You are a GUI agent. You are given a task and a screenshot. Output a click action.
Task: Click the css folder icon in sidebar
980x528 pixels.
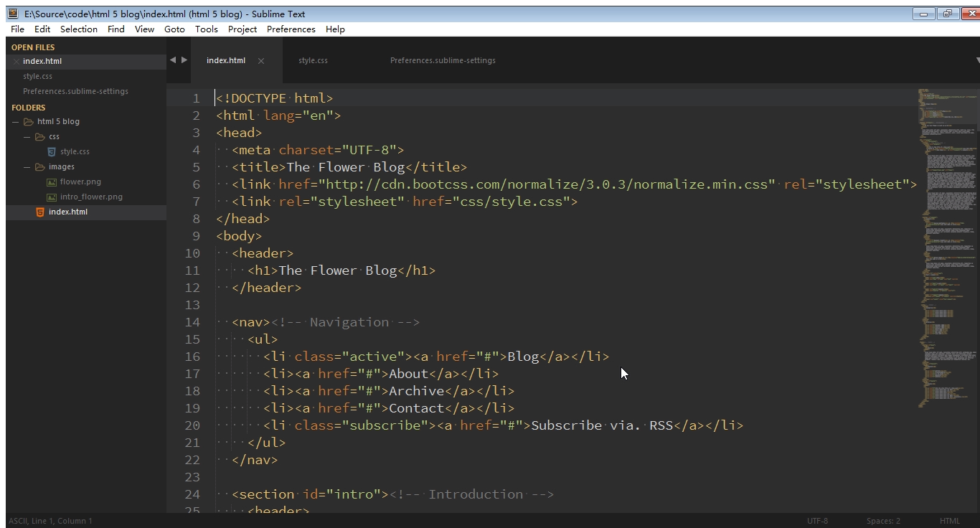click(x=40, y=137)
